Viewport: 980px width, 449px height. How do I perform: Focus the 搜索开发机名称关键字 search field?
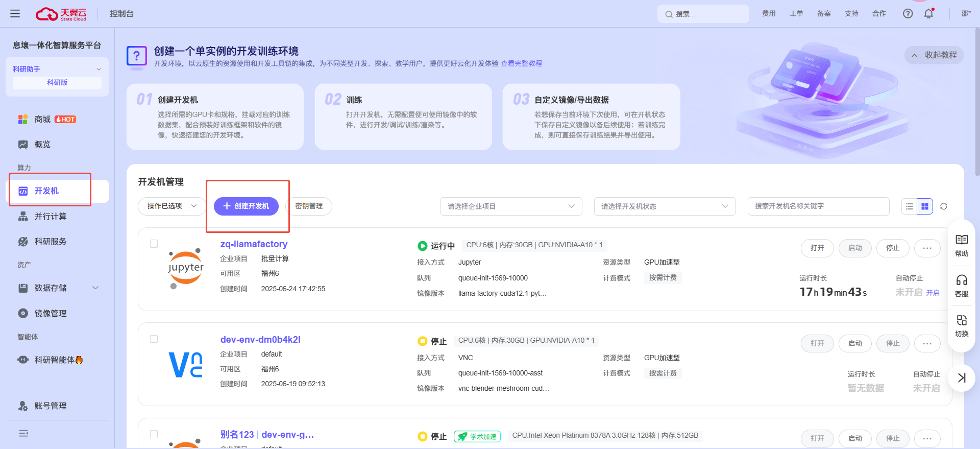(819, 206)
